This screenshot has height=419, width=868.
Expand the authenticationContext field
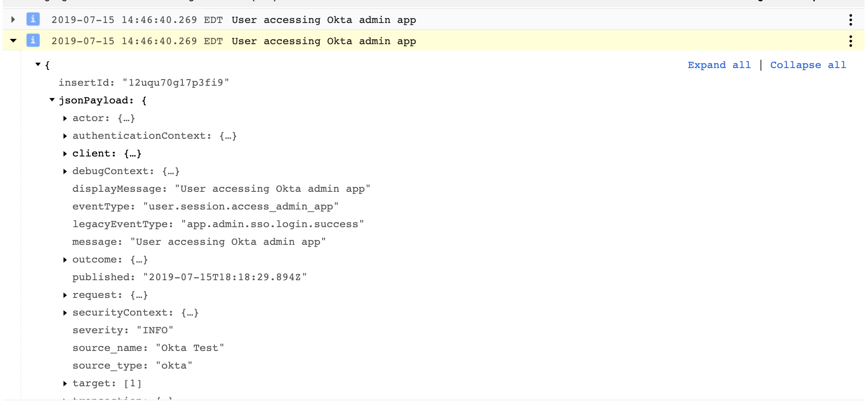pyautogui.click(x=65, y=136)
